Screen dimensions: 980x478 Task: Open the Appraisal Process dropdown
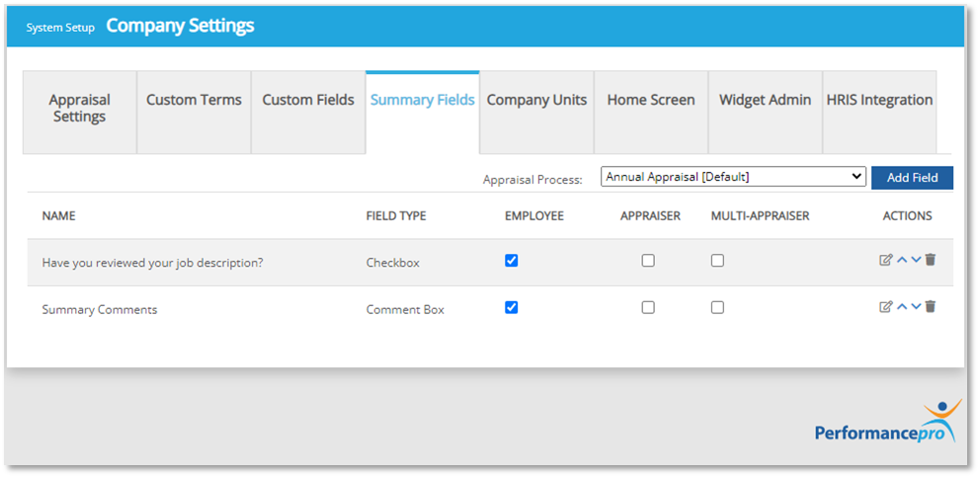click(x=733, y=177)
